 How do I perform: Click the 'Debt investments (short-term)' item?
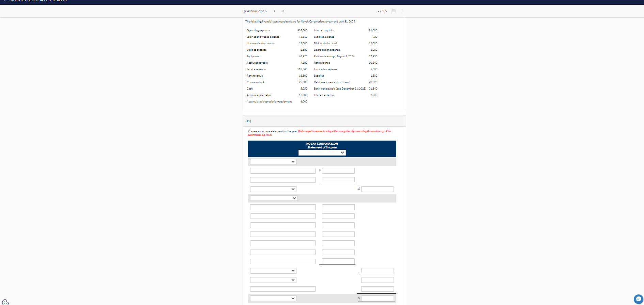tap(332, 82)
